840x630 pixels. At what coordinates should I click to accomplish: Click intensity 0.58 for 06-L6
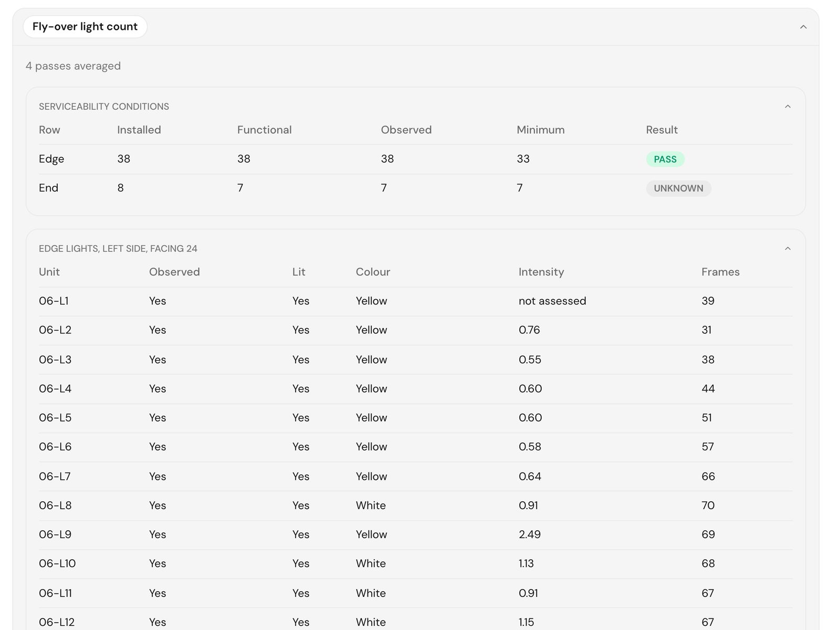530,447
